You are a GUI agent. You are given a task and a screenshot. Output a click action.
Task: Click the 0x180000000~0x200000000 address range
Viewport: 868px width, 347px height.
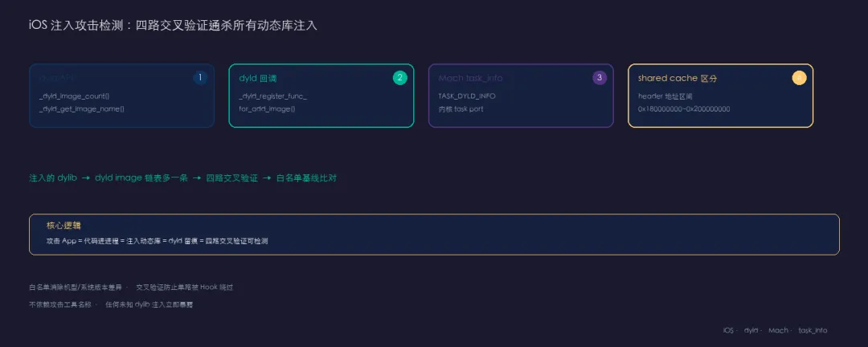click(x=684, y=109)
